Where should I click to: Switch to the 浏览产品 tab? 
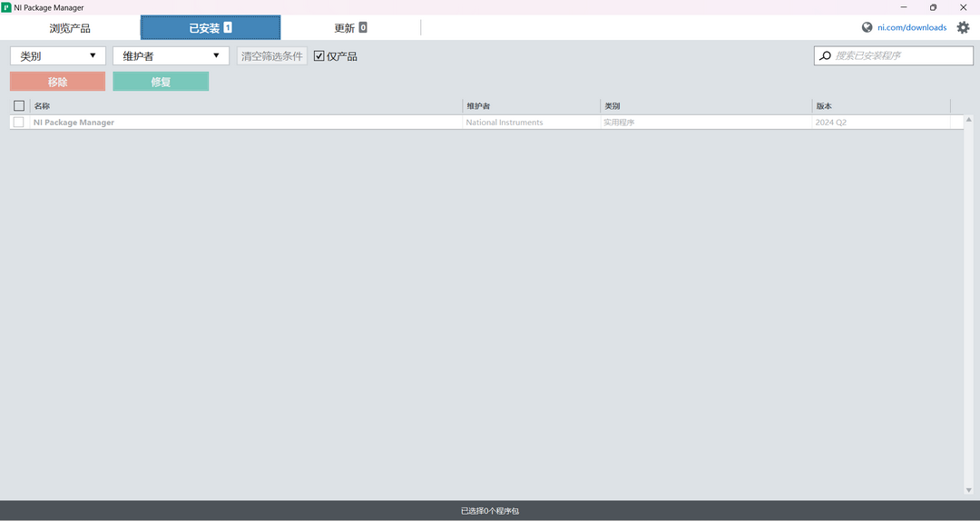70,28
